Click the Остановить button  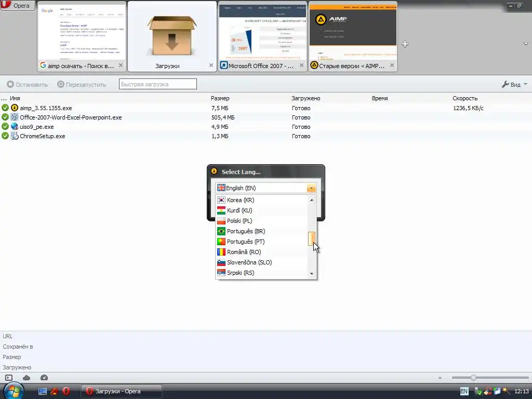[27, 85]
